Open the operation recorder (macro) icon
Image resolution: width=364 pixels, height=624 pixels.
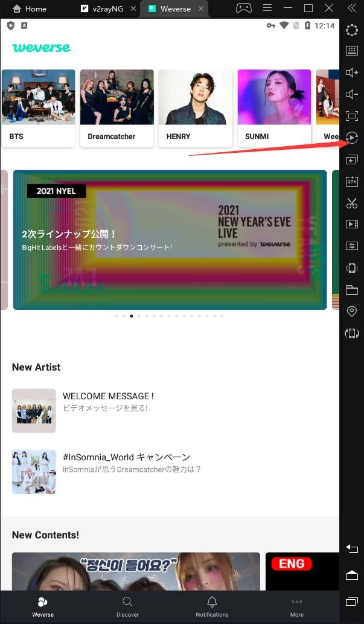(352, 138)
